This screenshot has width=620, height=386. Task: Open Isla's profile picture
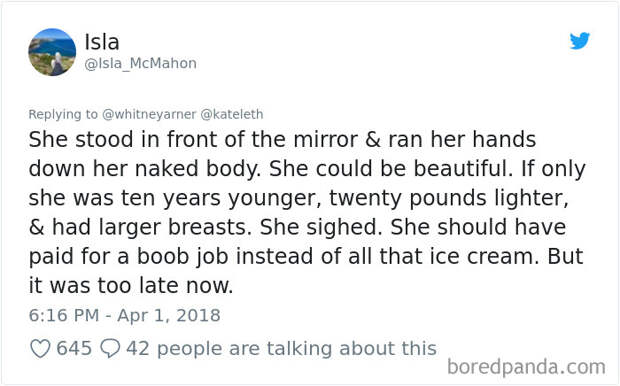pyautogui.click(x=52, y=52)
